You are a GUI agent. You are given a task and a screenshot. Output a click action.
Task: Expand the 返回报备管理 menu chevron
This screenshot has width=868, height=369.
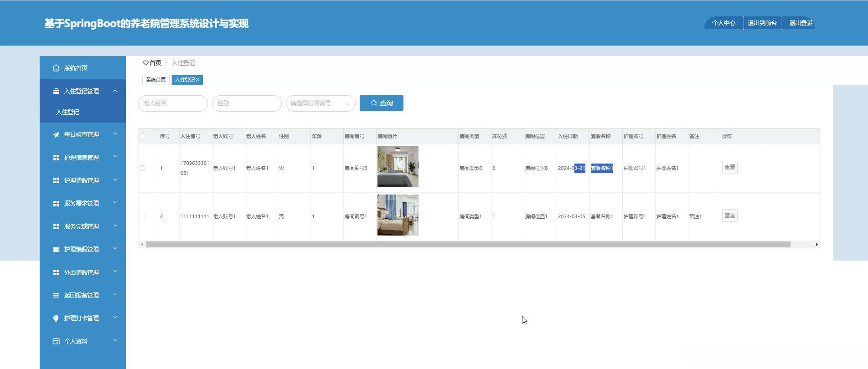point(115,295)
